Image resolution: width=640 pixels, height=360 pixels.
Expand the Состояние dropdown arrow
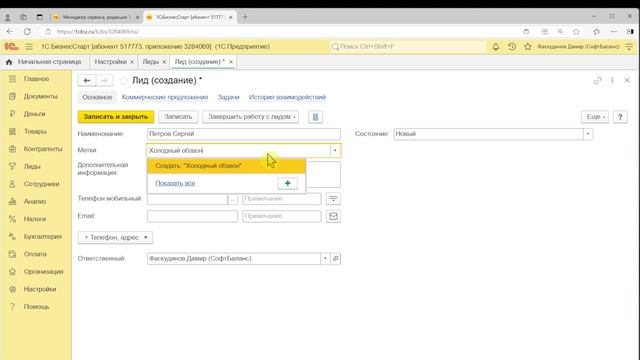coord(588,134)
